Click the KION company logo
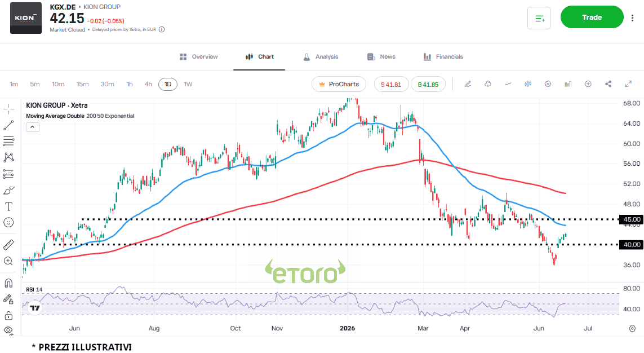644x353 pixels. [x=26, y=18]
